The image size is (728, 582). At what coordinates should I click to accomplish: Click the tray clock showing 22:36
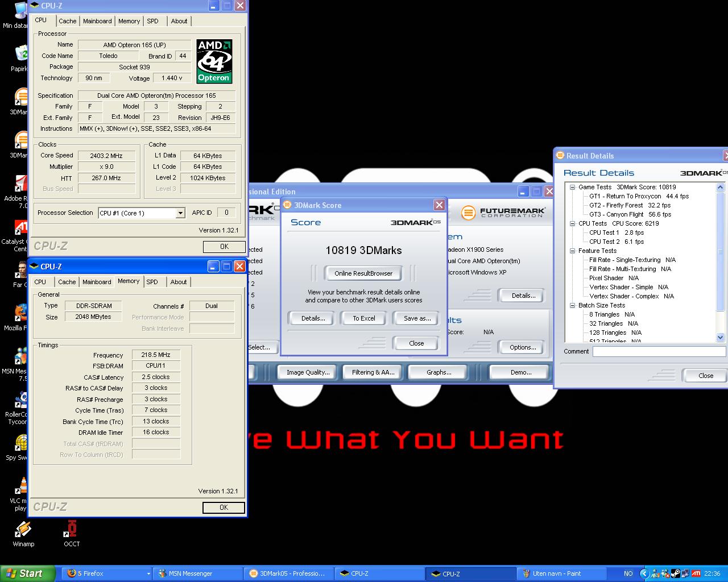(x=712, y=573)
